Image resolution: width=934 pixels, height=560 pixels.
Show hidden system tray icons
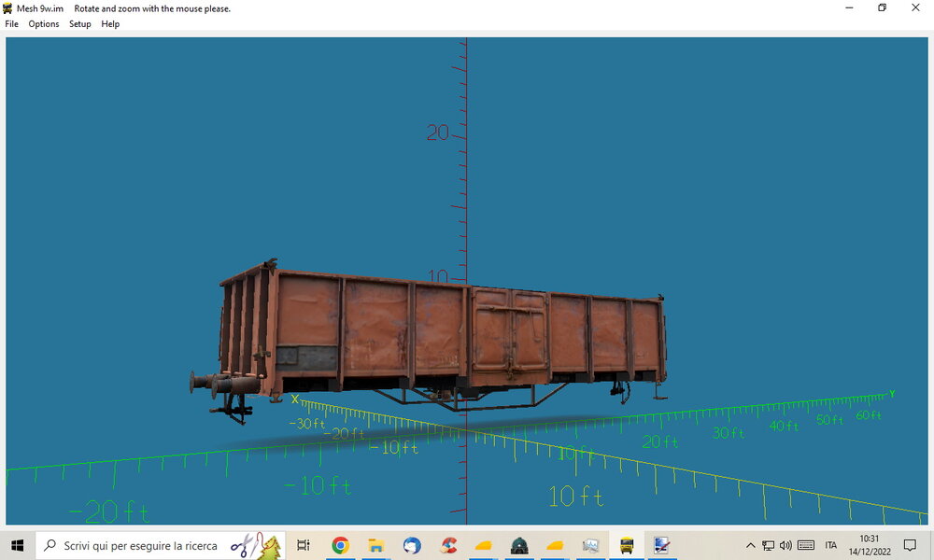coord(751,545)
